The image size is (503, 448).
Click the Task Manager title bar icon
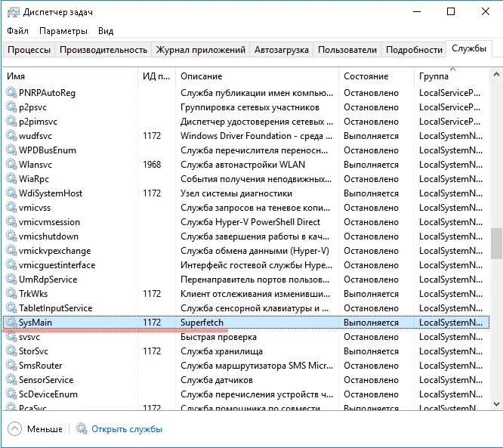tap(13, 12)
